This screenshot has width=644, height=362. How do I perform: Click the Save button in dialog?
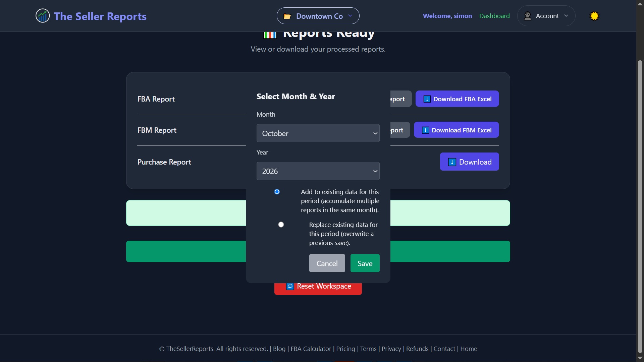click(365, 263)
